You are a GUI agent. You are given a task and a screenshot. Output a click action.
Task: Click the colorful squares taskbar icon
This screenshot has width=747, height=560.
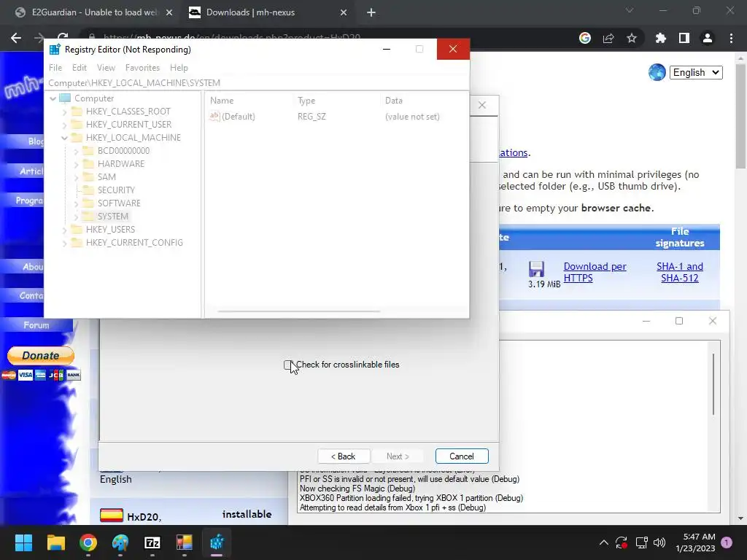coord(185,542)
